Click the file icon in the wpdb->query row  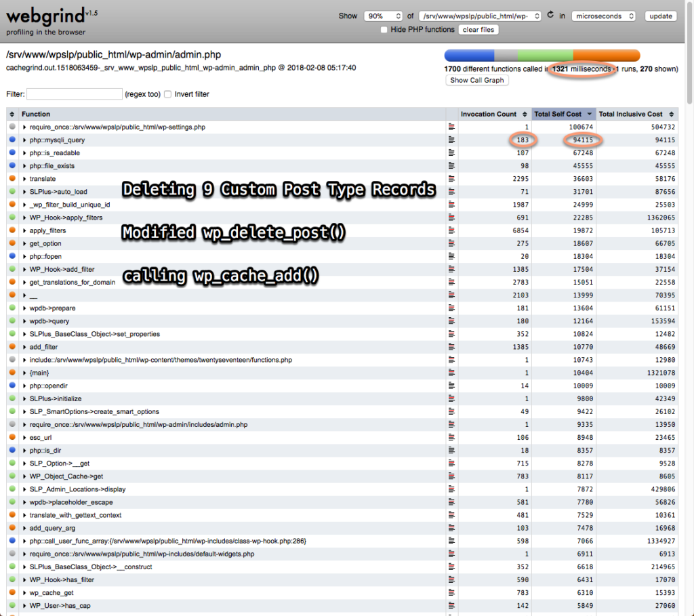[x=451, y=321]
